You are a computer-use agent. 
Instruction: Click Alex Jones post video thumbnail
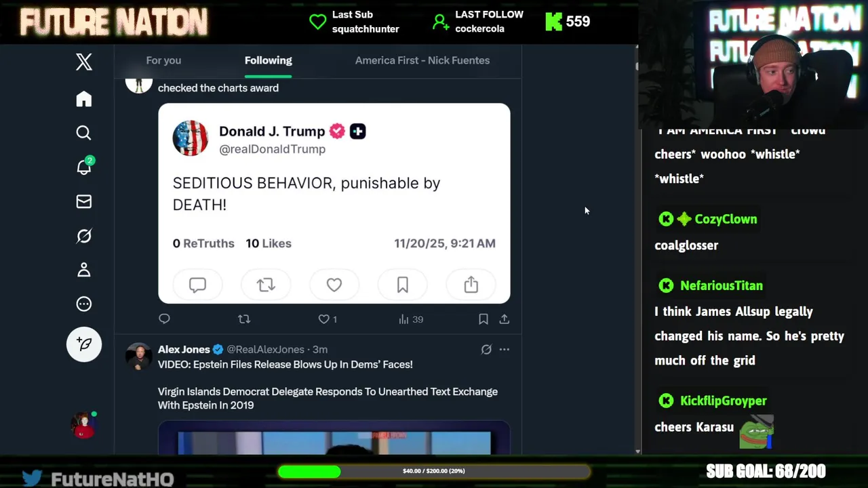[334, 438]
